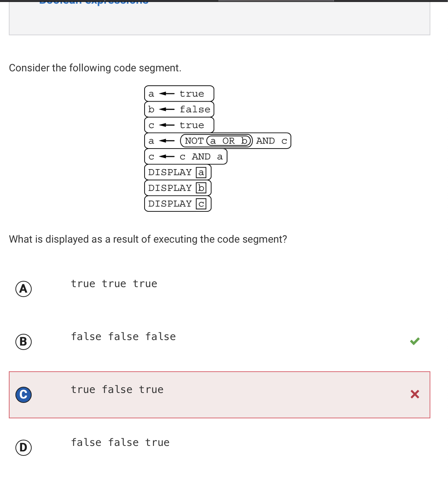The height and width of the screenshot is (479, 448).
Task: Click the 'false false true' answer text
Action: 120,443
